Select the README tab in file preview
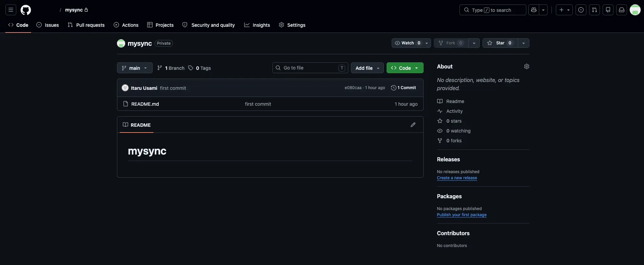The width and height of the screenshot is (644, 265). pos(137,125)
